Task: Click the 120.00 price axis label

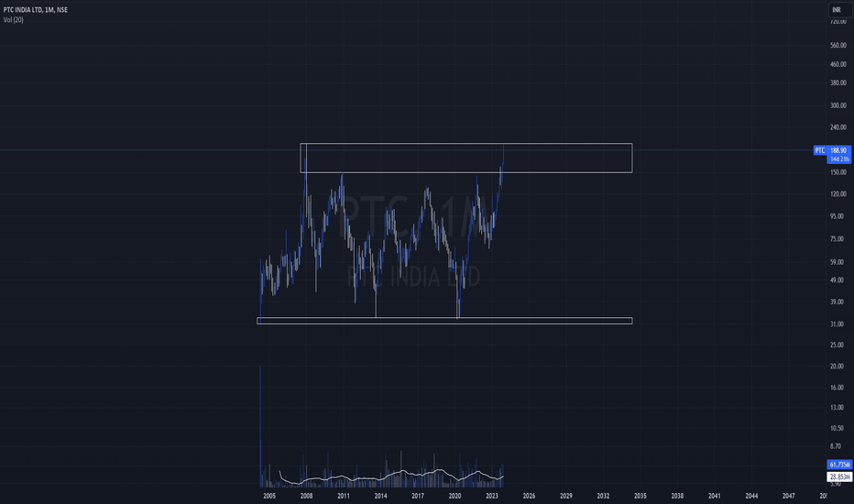Action: point(838,194)
